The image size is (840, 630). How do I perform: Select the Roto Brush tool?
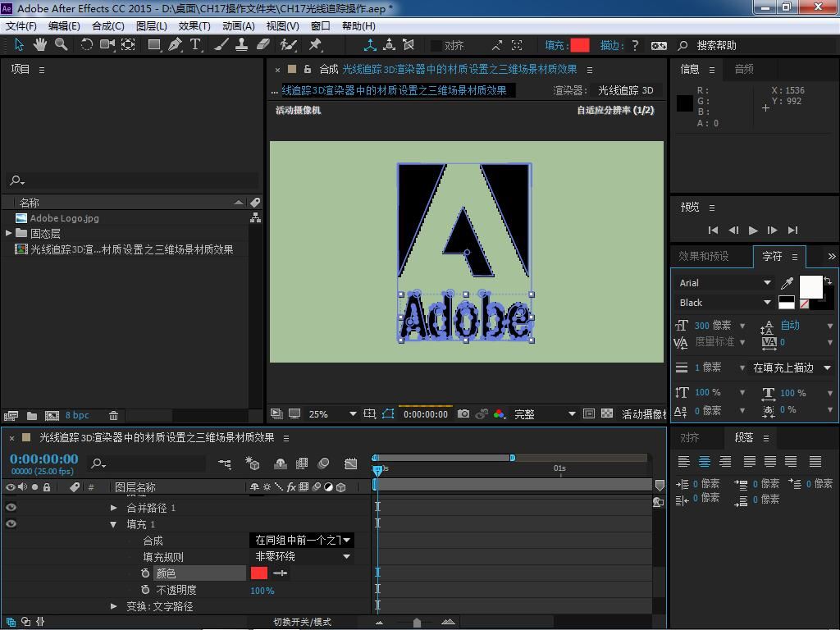(x=288, y=45)
